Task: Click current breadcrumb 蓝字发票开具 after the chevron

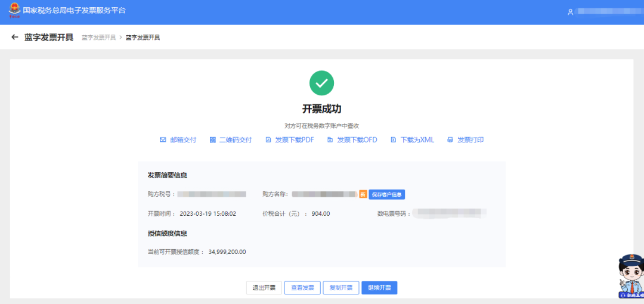Action: click(x=143, y=38)
